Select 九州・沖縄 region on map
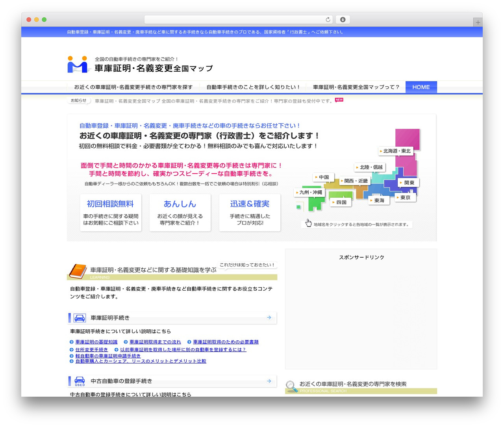This screenshot has height=427, width=504. 309,192
